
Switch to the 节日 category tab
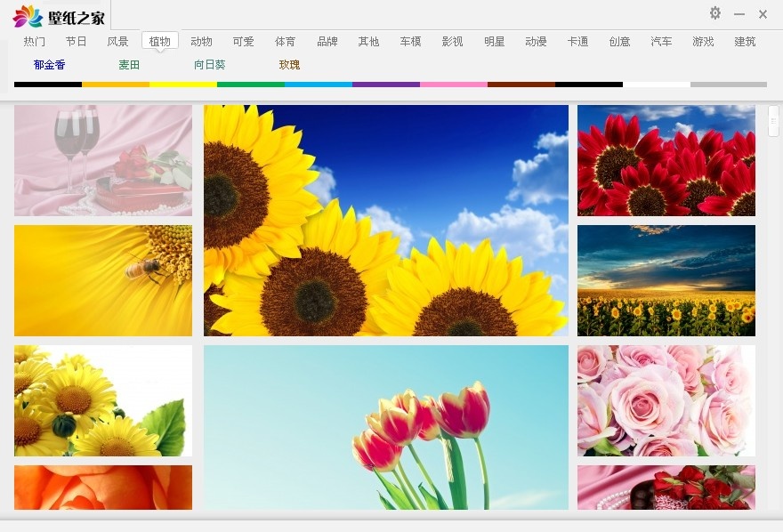76,42
